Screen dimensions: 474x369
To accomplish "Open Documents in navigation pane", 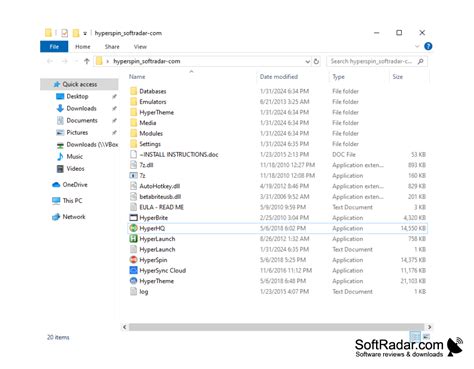I will tap(82, 120).
